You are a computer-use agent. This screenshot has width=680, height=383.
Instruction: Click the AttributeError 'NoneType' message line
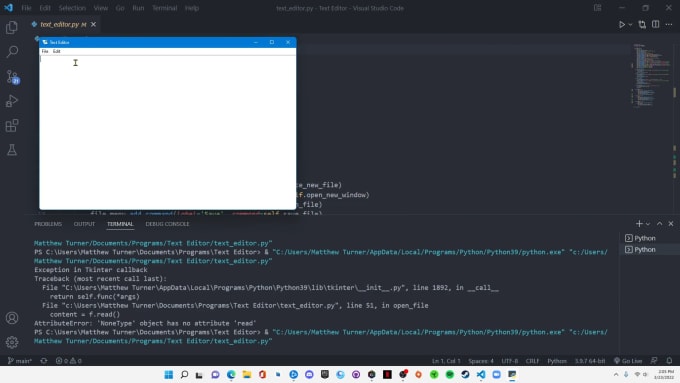pyautogui.click(x=145, y=323)
